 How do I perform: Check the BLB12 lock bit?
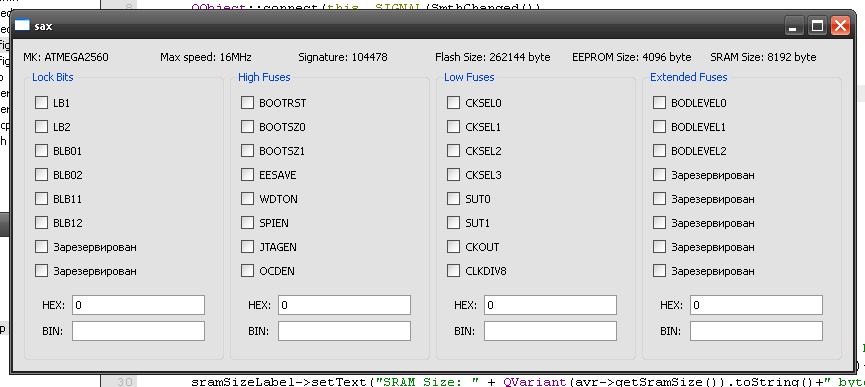pyautogui.click(x=41, y=223)
